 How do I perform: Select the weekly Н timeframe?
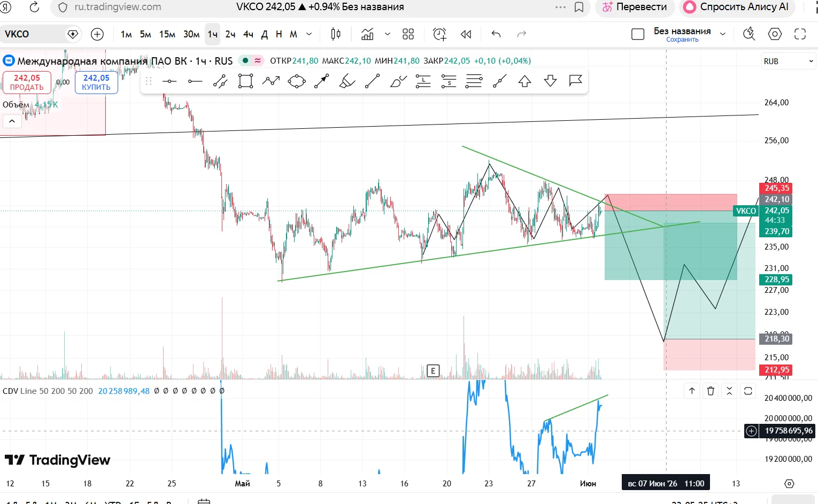[279, 34]
